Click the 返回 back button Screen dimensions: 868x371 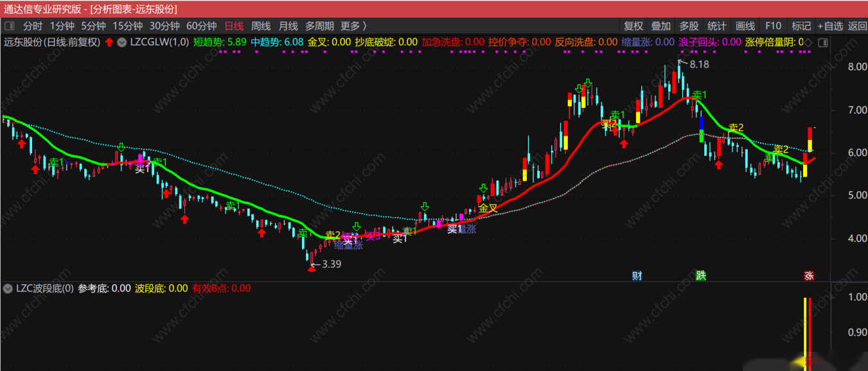[x=857, y=26]
